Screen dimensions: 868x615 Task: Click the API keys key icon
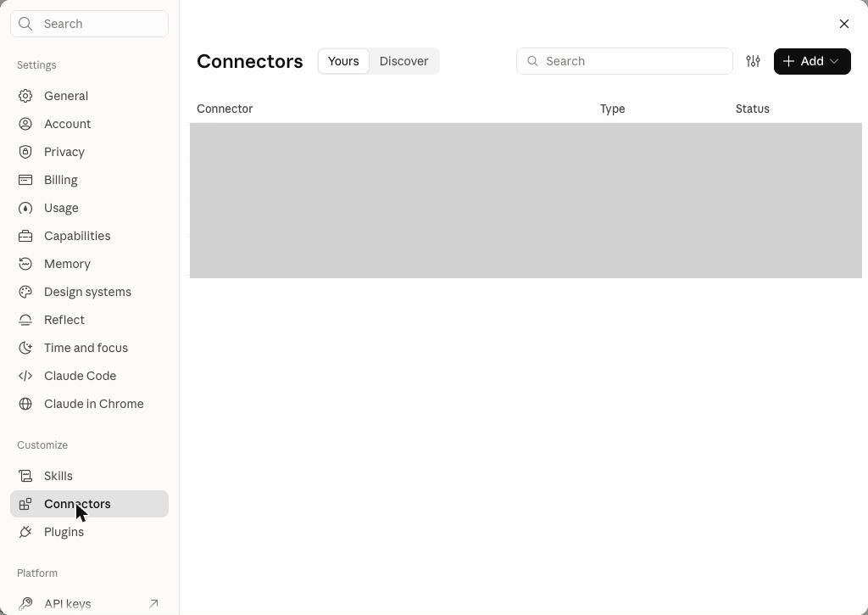25,604
